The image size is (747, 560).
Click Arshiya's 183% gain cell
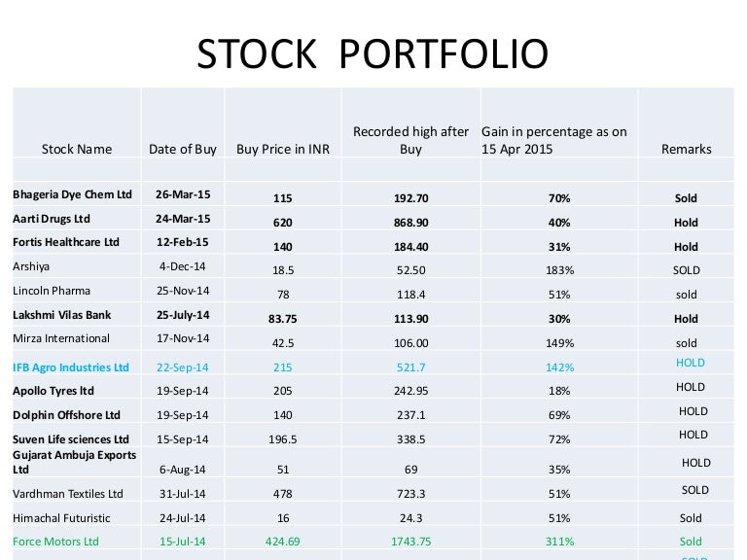click(x=558, y=270)
